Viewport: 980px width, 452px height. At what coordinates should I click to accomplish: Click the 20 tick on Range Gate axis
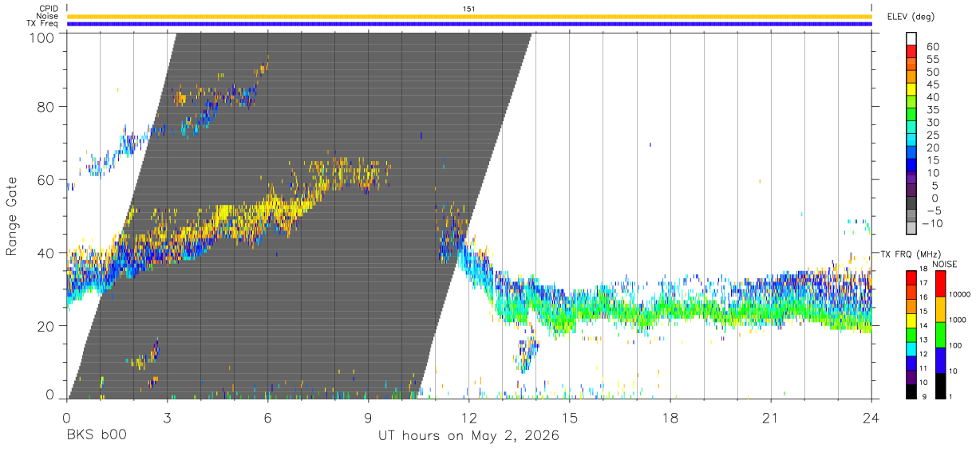pos(47,326)
